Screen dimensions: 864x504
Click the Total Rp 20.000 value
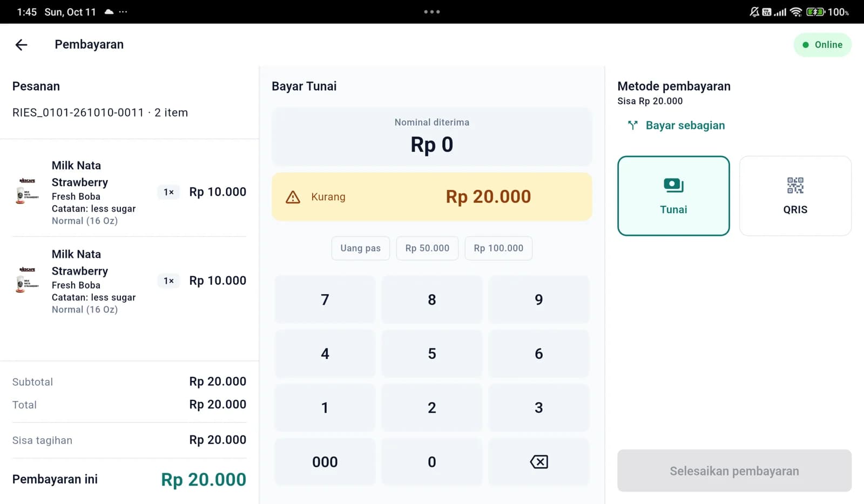tap(218, 405)
